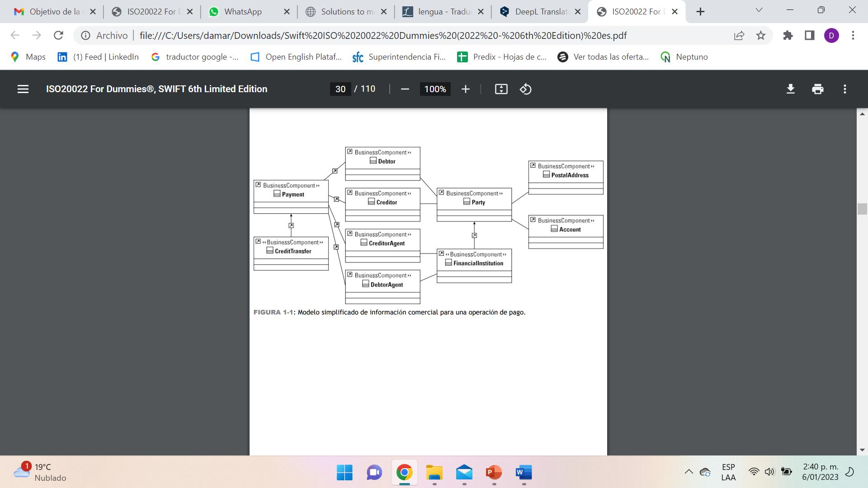Open Word from the taskbar
Viewport: 868px width, 488px height.
(x=524, y=473)
